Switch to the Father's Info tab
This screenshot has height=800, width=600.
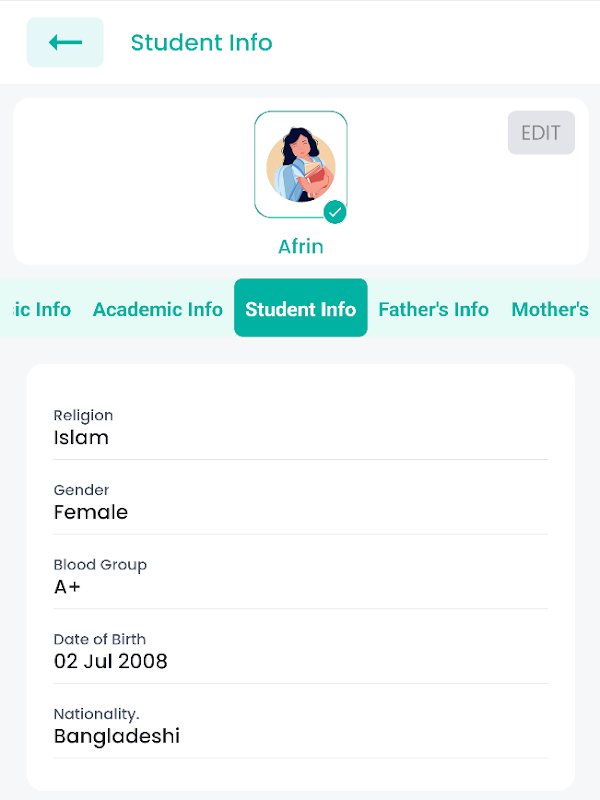[x=433, y=309]
